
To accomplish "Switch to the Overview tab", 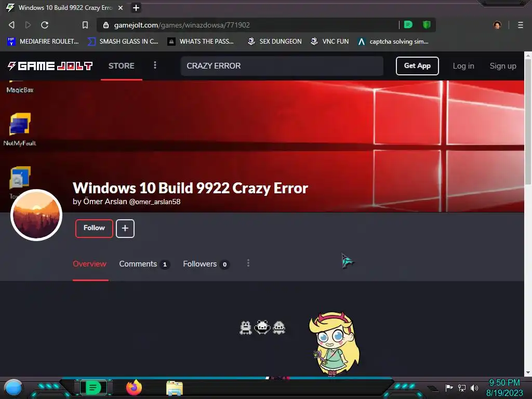I will click(89, 264).
